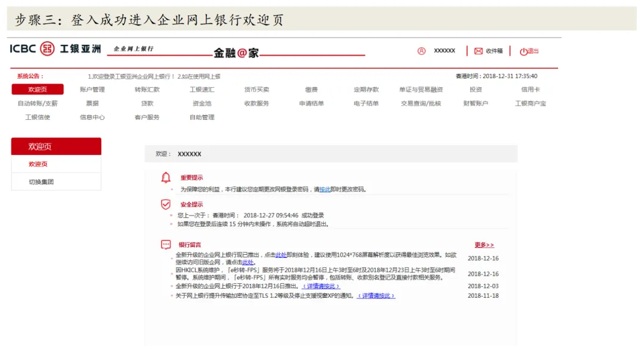Click 详情请按此 link dated 2018-12-03
644x346 pixels.
coord(321,286)
